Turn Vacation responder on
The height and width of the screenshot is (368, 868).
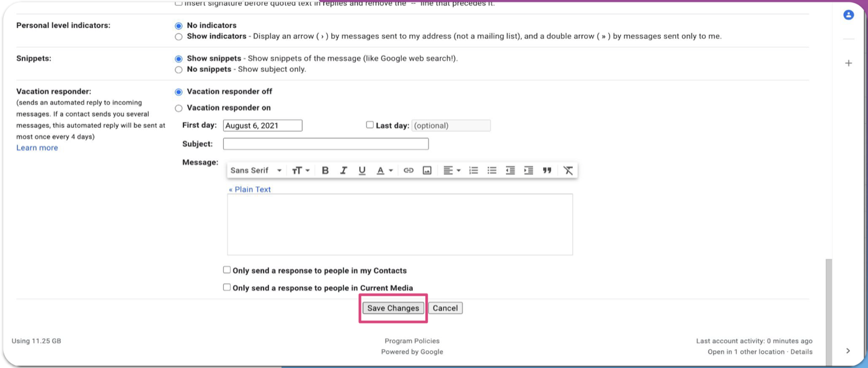coord(179,109)
